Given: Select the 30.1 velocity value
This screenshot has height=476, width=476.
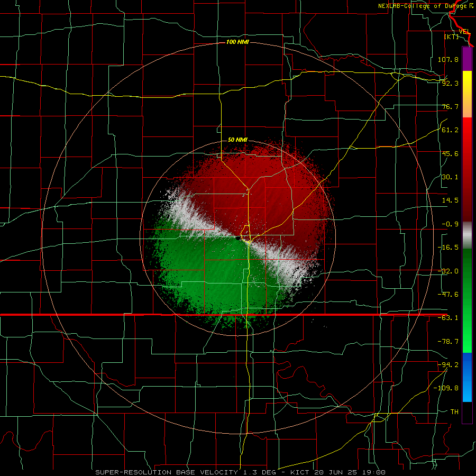Looking at the screenshot, I should pyautogui.click(x=450, y=177).
